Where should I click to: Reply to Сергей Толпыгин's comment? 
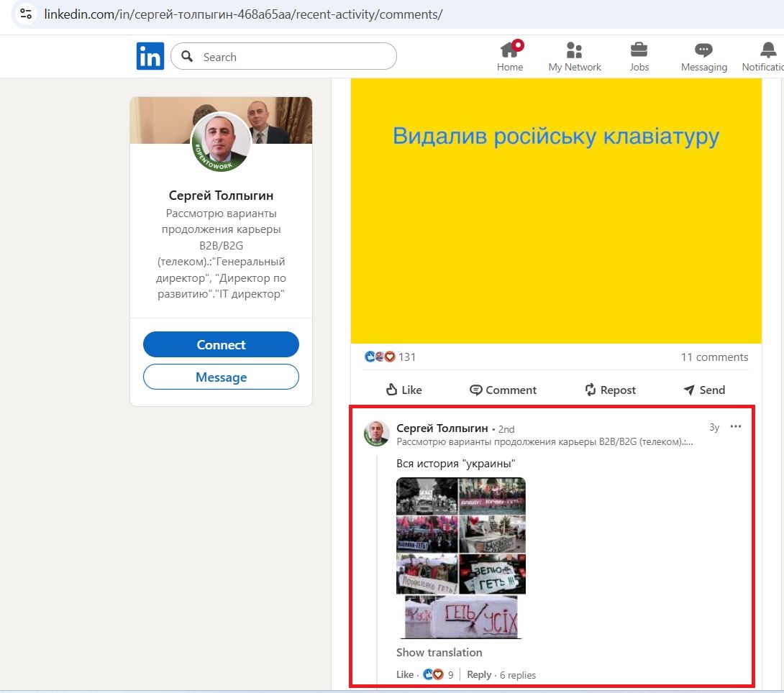point(478,674)
